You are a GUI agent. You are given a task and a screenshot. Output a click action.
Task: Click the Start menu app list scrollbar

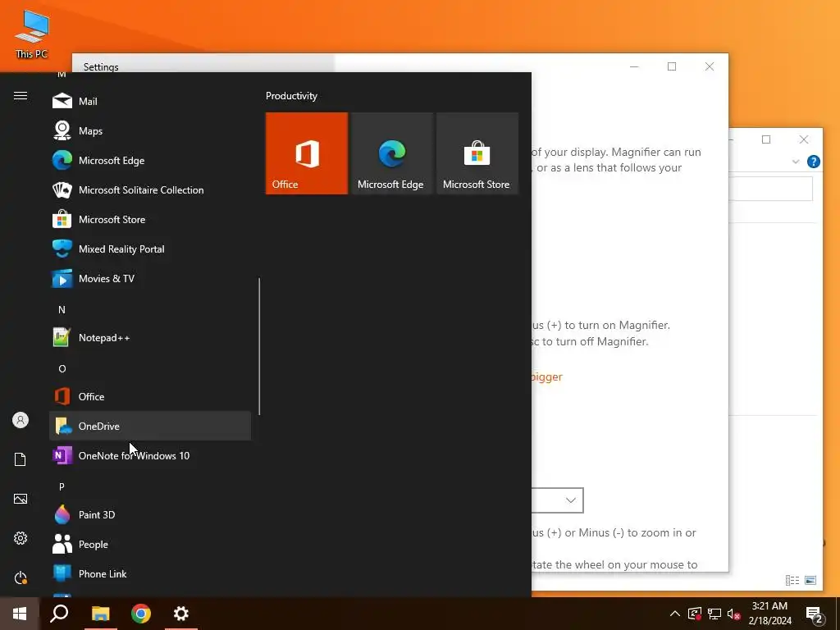point(259,346)
